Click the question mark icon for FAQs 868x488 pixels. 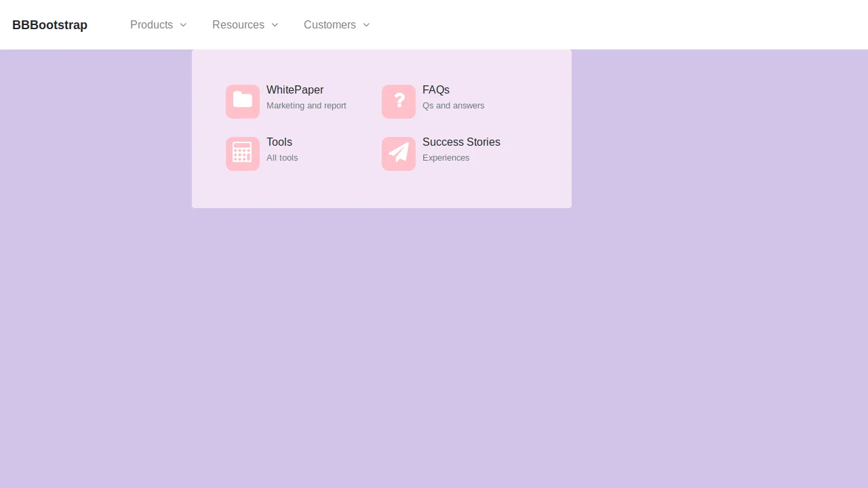click(x=398, y=100)
